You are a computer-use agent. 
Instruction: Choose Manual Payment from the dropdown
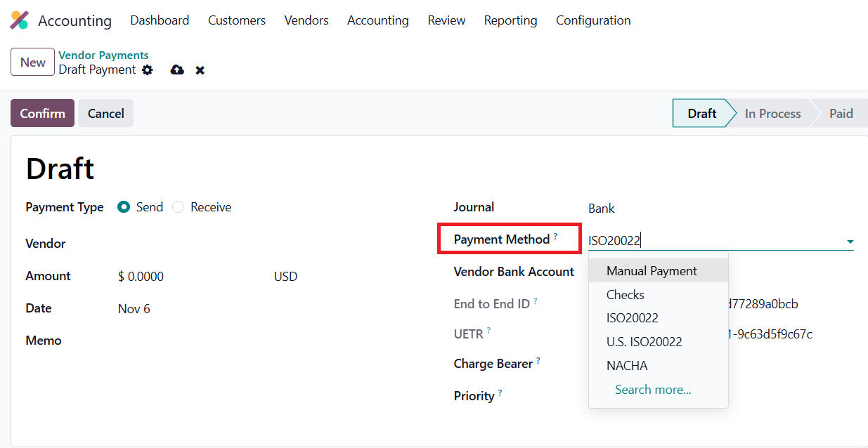pos(652,271)
